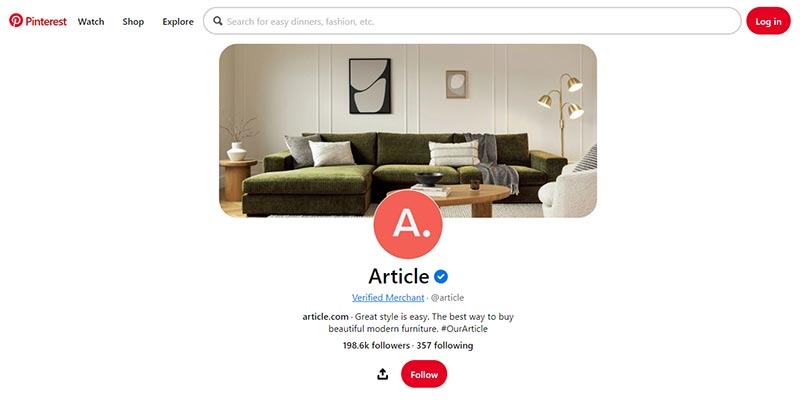Click the Log in button

point(768,21)
